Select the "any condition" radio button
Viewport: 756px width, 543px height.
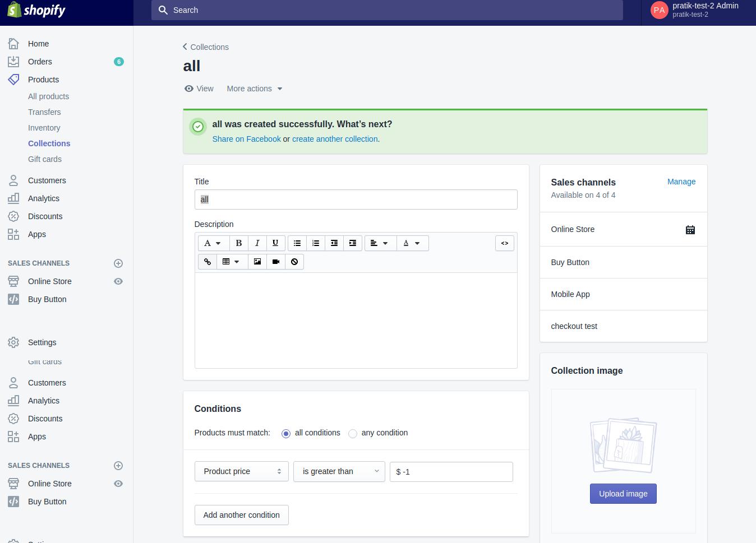coord(353,434)
